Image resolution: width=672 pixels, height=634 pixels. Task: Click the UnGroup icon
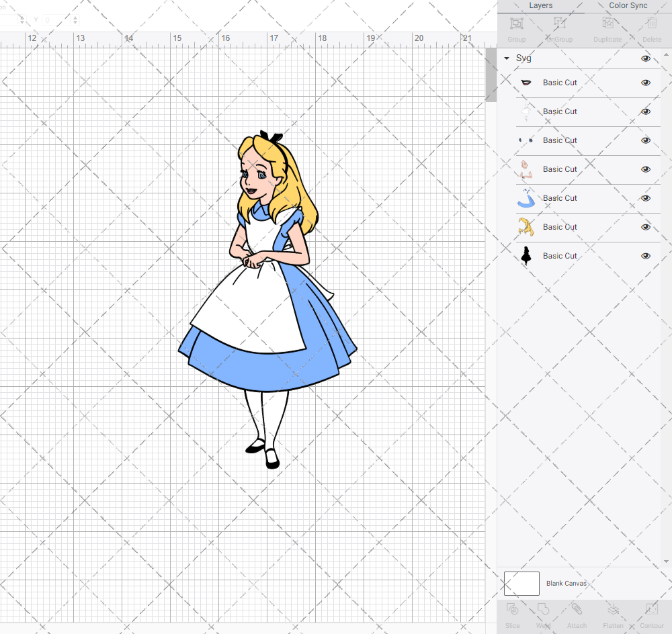click(x=560, y=23)
